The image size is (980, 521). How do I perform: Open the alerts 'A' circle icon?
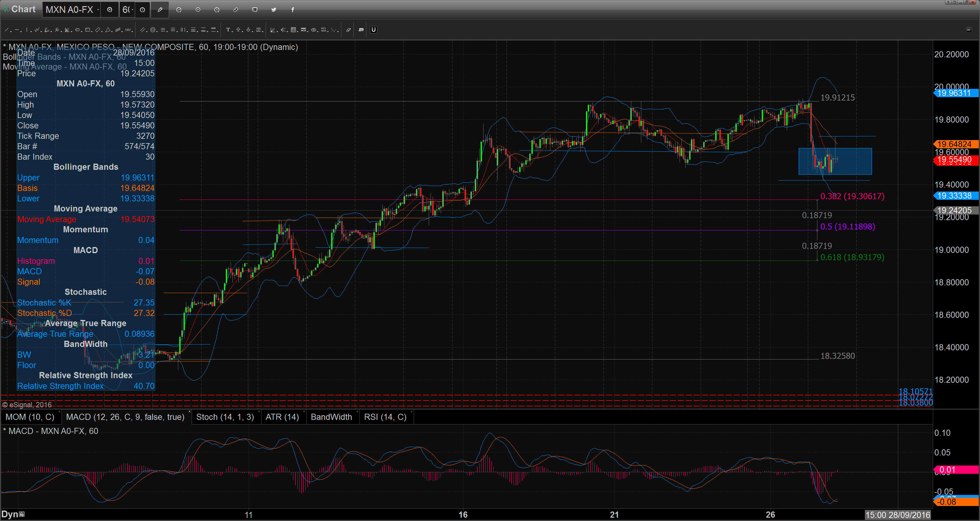[x=217, y=10]
